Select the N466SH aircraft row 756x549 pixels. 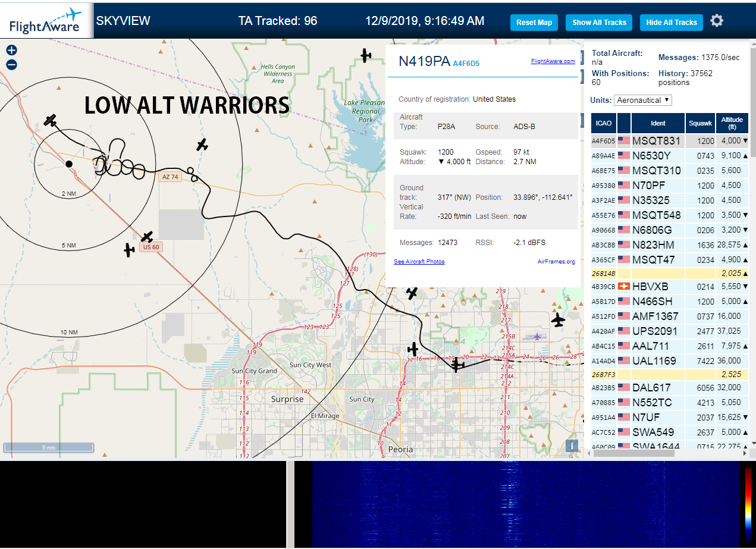[670, 302]
